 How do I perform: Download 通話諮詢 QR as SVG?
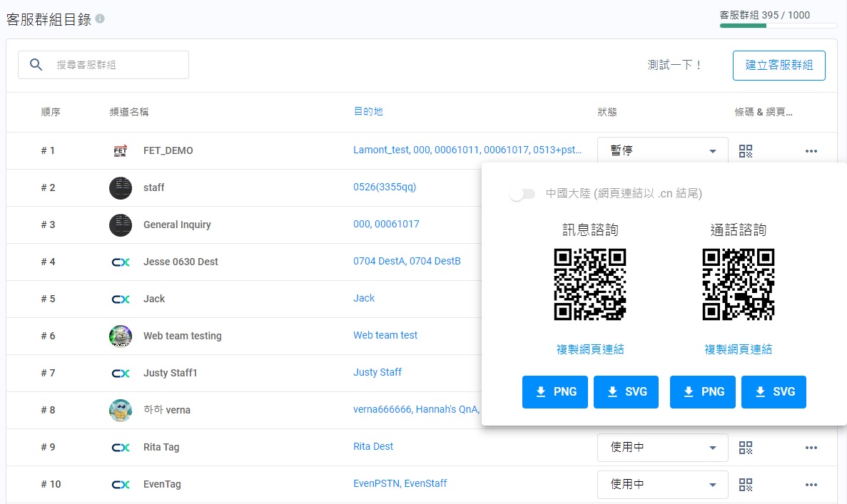tap(774, 392)
